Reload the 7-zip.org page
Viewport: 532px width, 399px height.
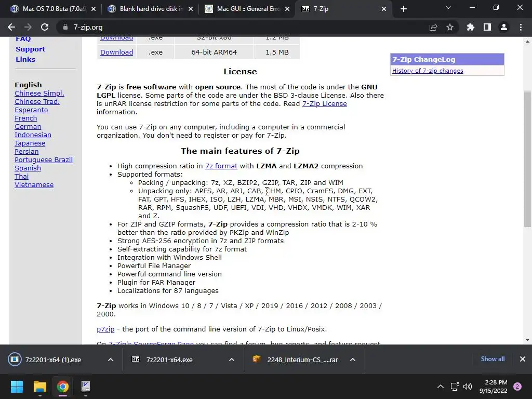(45, 27)
